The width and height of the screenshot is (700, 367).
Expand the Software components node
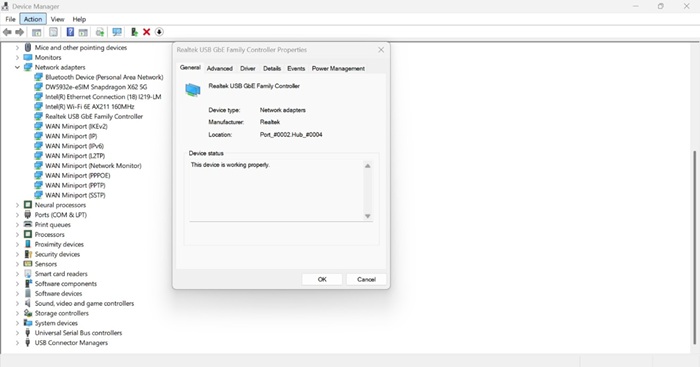(x=17, y=284)
